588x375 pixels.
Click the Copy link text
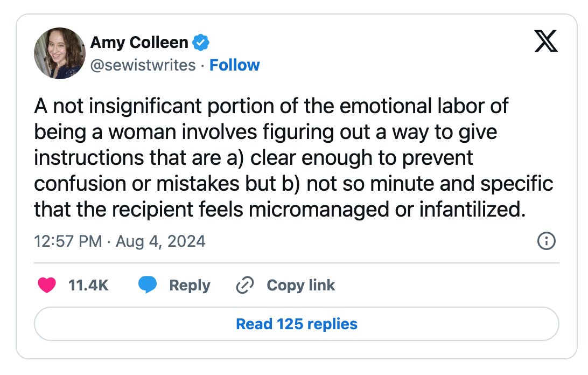click(301, 286)
